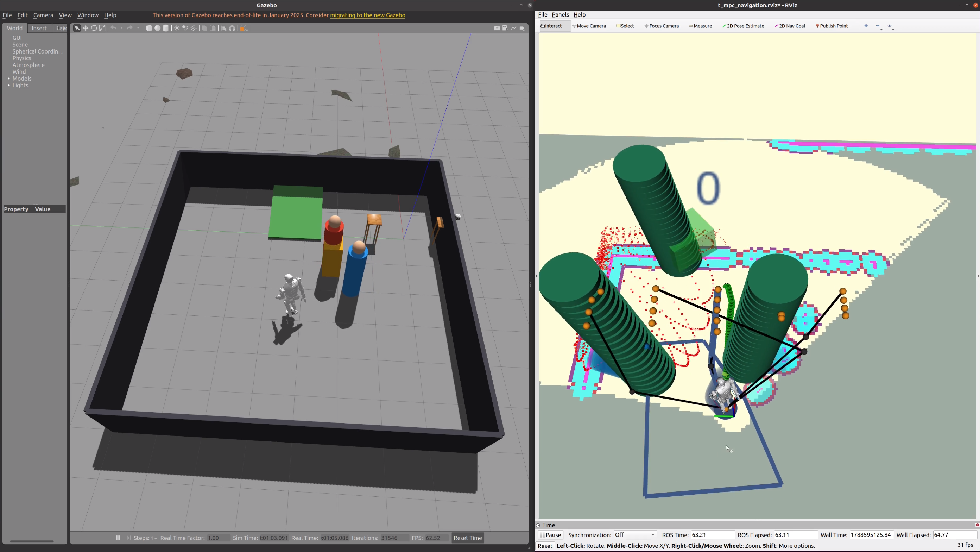Pause the Gazebo simulation
Image resolution: width=980 pixels, height=552 pixels.
(x=118, y=538)
